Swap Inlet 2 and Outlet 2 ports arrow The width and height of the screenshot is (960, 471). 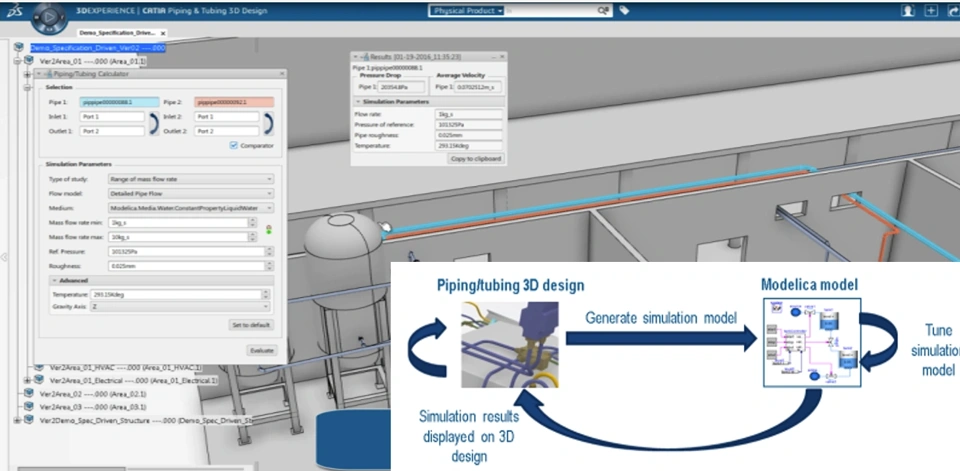[x=268, y=124]
